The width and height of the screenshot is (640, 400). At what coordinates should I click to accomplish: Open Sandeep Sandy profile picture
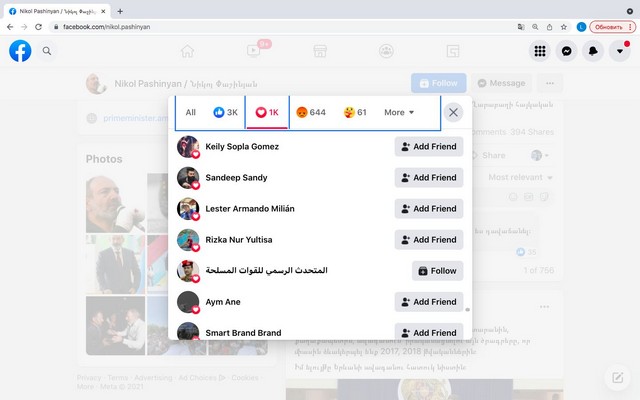tap(188, 178)
